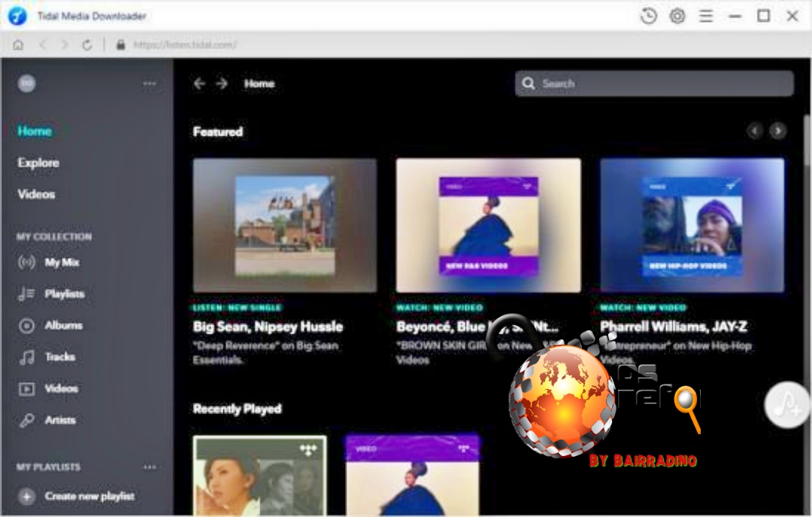812x517 pixels.
Task: Click the floating add music button
Action: coord(787,405)
